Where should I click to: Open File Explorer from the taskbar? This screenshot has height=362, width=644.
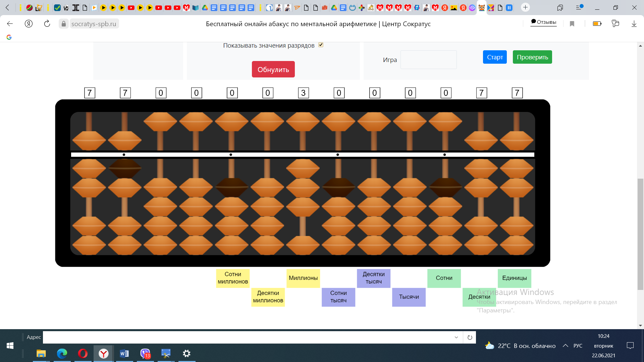pos(41,354)
